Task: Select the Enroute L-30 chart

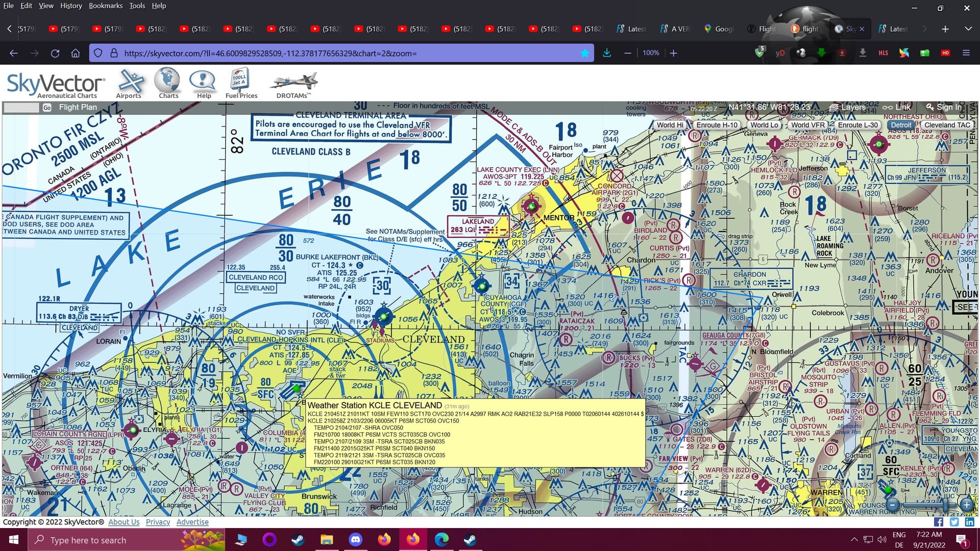Action: click(857, 125)
